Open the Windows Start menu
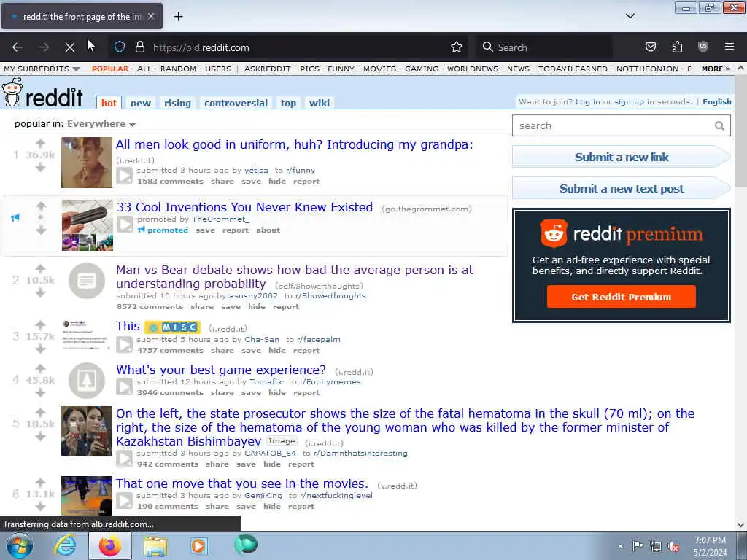Viewport: 747px width, 560px height. (19, 545)
